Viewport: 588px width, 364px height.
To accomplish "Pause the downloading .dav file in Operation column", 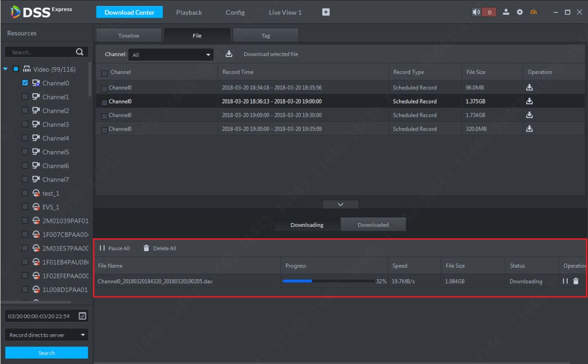I will coord(565,281).
